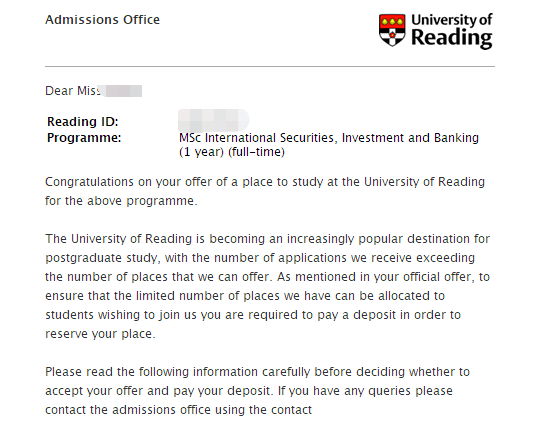Click the MSc International Securities programme title

329,138
